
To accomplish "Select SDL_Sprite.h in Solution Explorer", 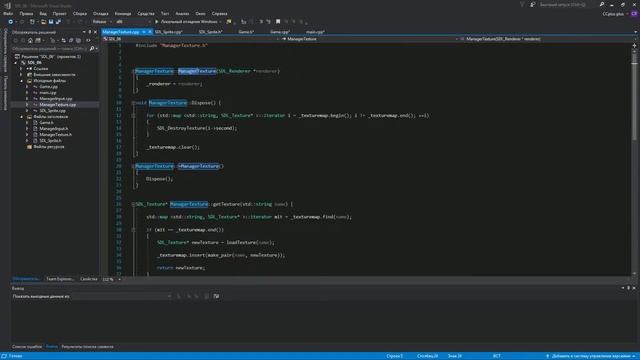I will (51, 140).
